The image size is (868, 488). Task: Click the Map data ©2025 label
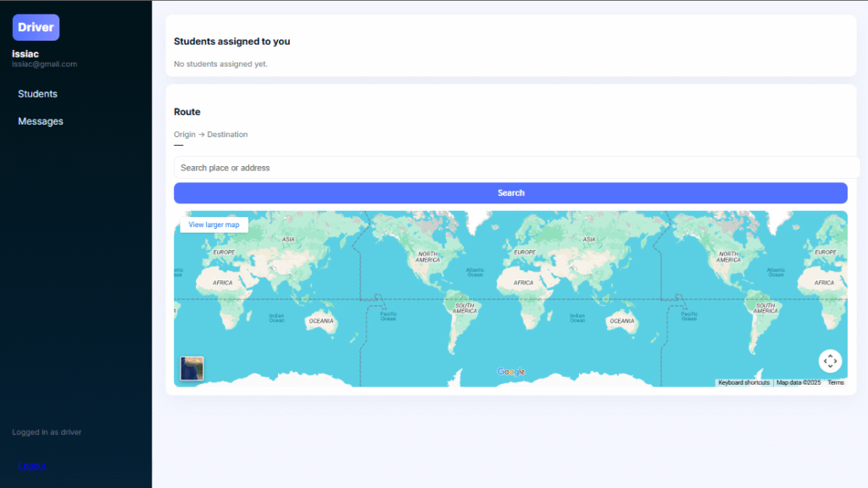[798, 383]
